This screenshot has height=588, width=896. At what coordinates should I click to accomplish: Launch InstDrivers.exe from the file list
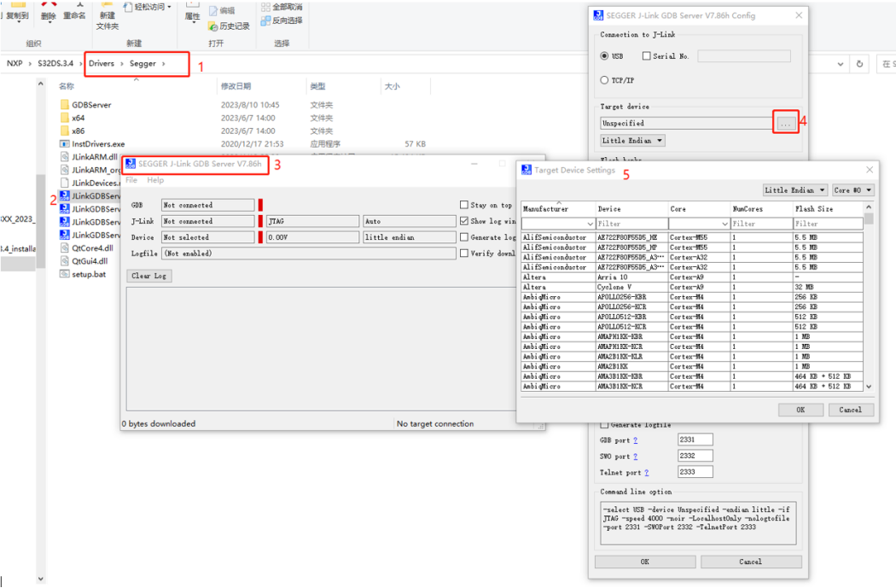97,144
